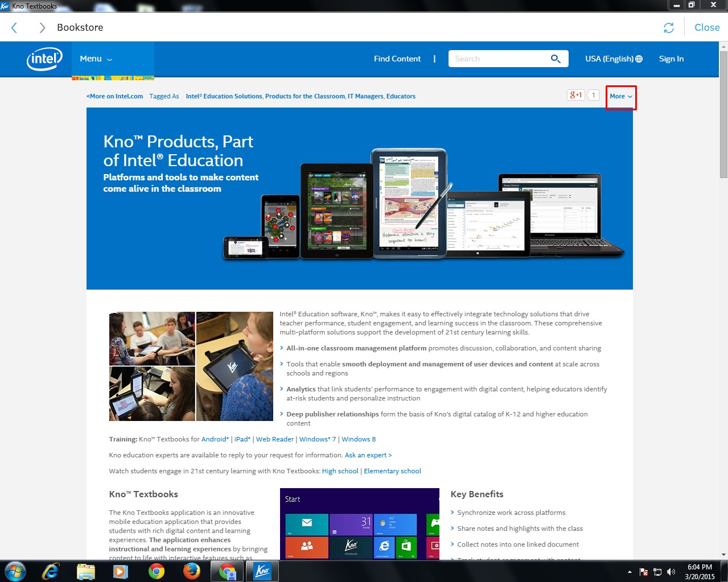This screenshot has width=728, height=582.
Task: Open Web Reader training link
Action: point(275,439)
